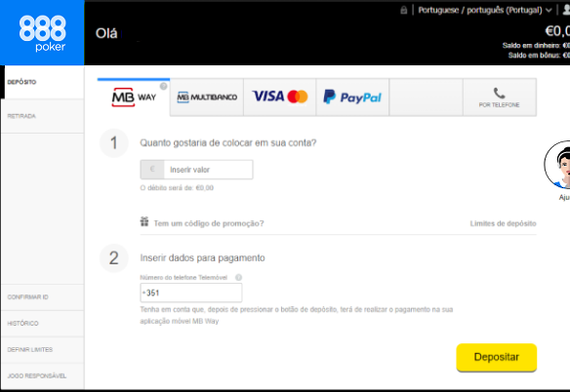The image size is (570, 392).
Task: Click the padlock security icon
Action: point(403,10)
